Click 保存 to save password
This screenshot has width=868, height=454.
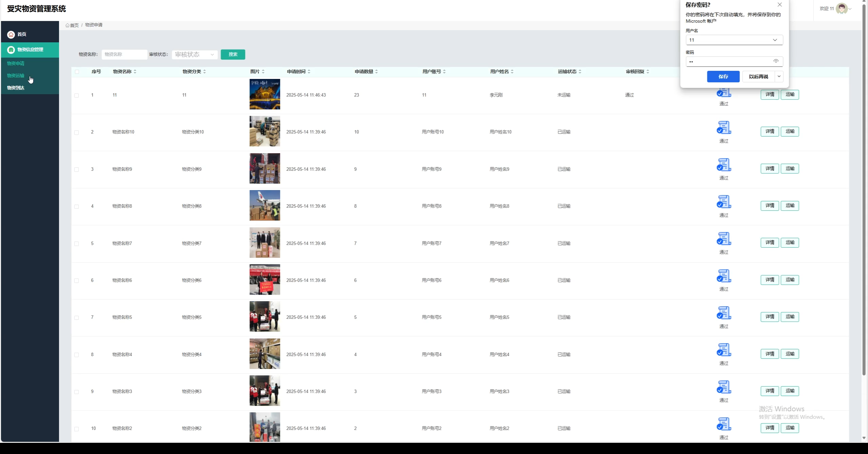[723, 77]
